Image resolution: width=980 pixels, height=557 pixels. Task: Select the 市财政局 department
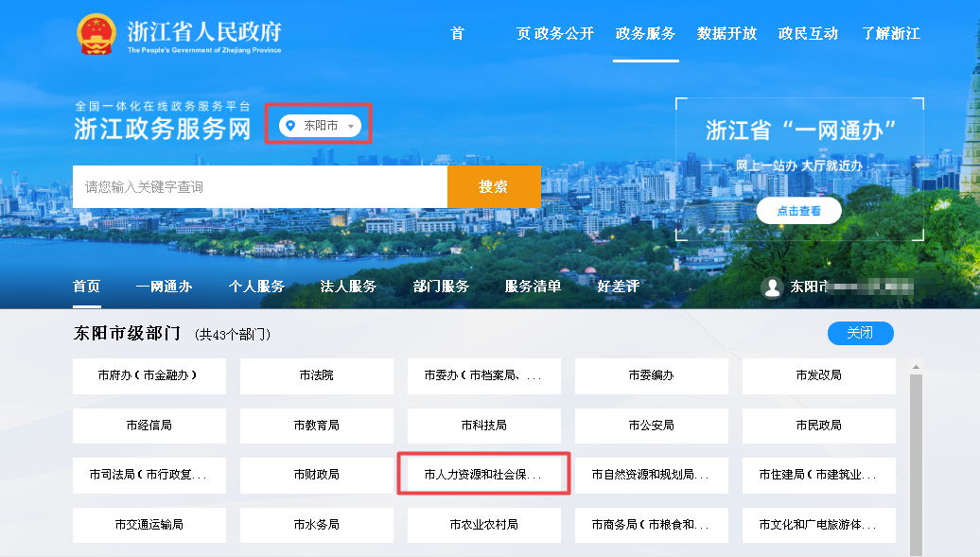click(x=317, y=475)
